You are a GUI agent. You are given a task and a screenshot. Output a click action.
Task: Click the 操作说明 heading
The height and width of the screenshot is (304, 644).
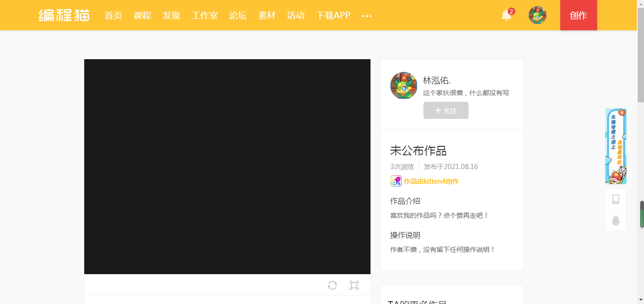405,235
